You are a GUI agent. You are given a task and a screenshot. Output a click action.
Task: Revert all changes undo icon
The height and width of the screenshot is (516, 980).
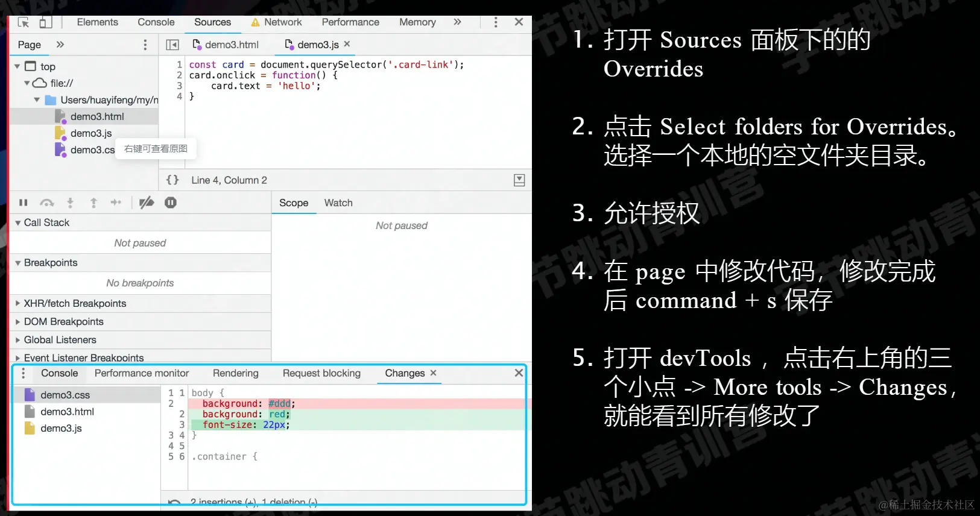click(174, 502)
